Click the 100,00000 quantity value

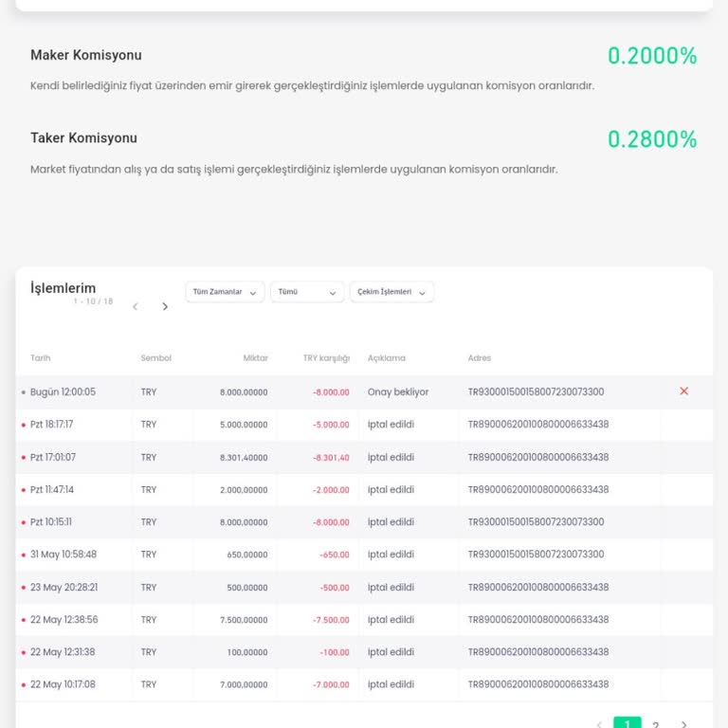(247, 653)
